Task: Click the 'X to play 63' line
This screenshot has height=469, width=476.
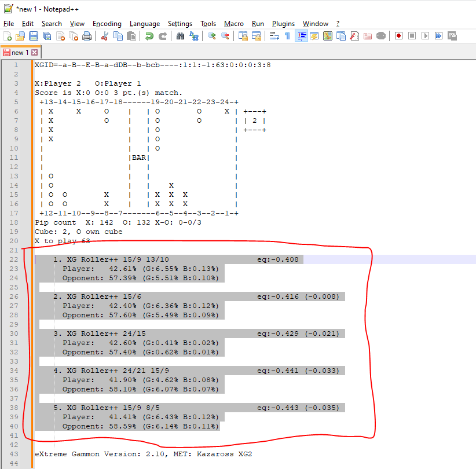Action: pyautogui.click(x=62, y=241)
